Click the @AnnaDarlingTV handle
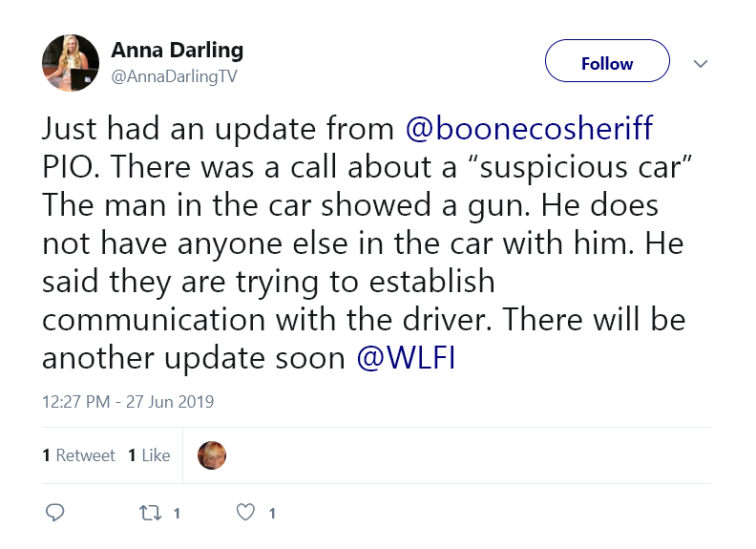 click(174, 76)
